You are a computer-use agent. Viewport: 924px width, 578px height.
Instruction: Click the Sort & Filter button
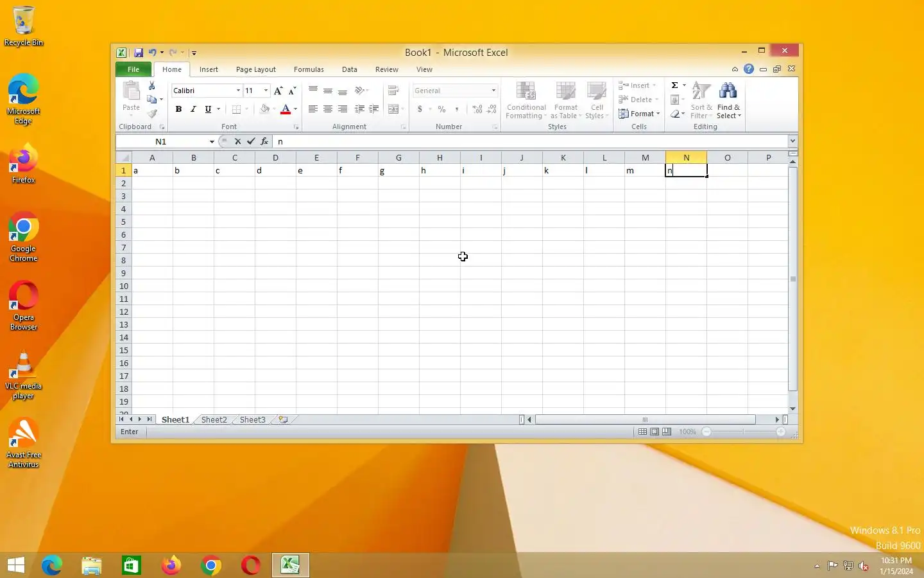point(701,100)
